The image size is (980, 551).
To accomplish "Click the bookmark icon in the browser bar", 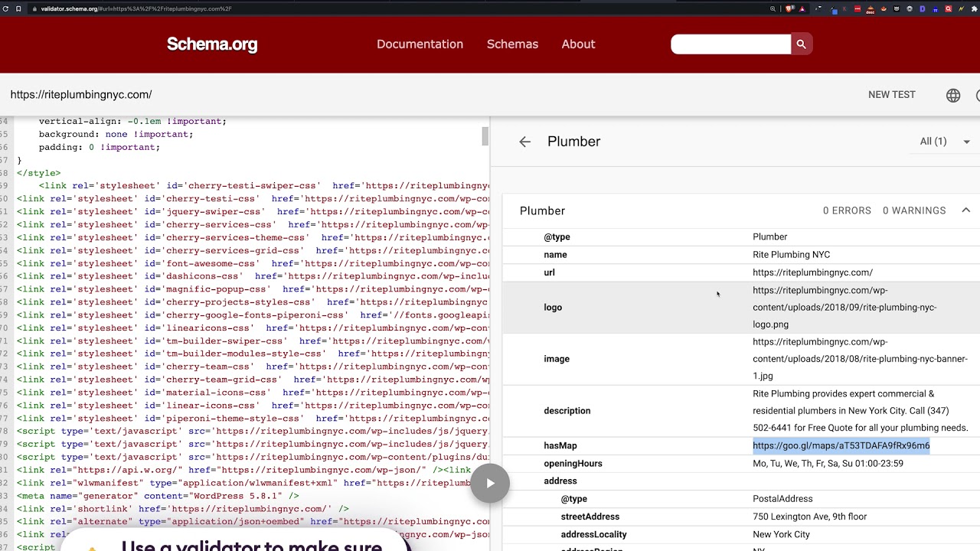I will [x=18, y=8].
